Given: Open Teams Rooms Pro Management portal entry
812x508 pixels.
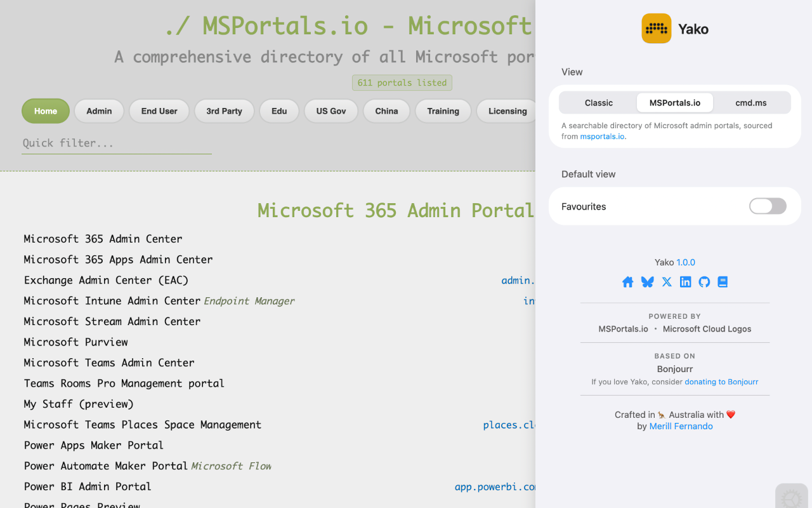Looking at the screenshot, I should (x=124, y=384).
